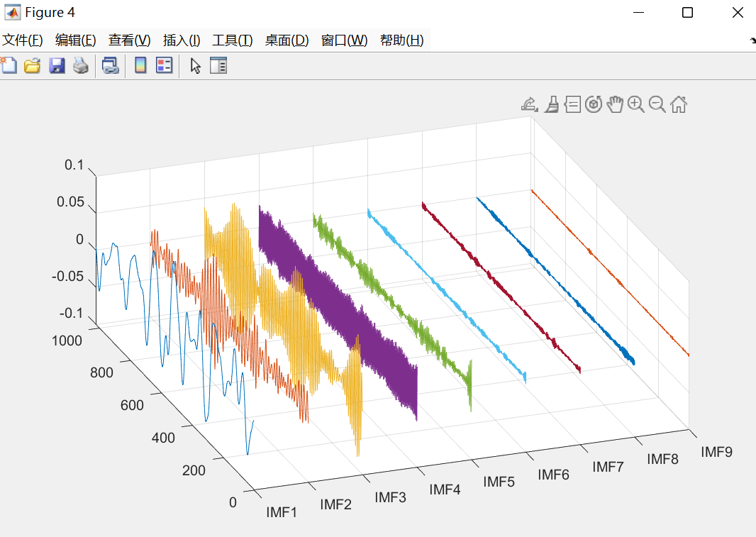Expand the 帮助(H) menu

pyautogui.click(x=401, y=40)
